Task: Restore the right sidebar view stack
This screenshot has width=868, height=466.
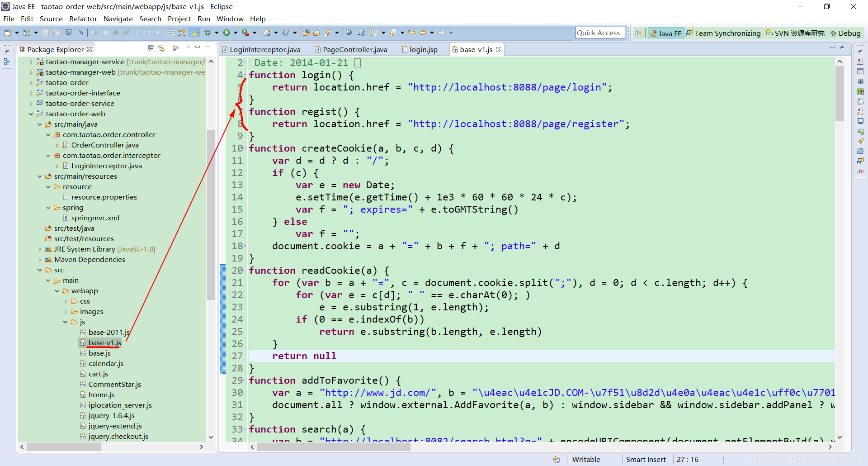Action: tap(860, 52)
